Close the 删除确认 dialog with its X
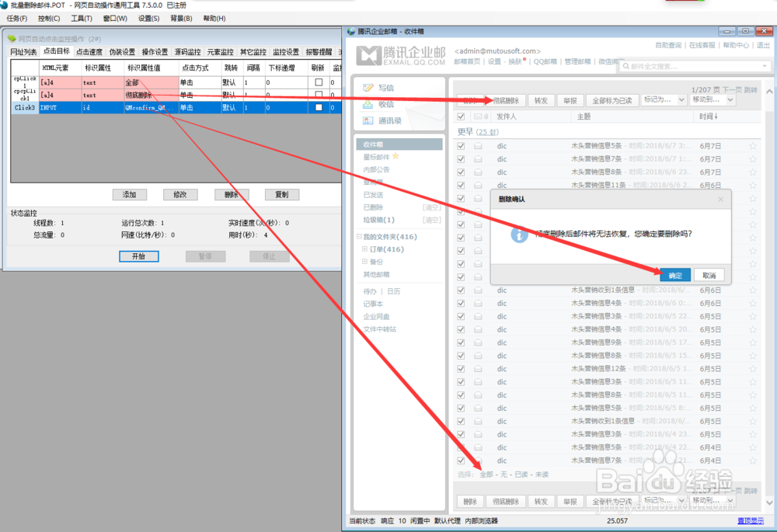This screenshot has height=532, width=777. point(720,199)
